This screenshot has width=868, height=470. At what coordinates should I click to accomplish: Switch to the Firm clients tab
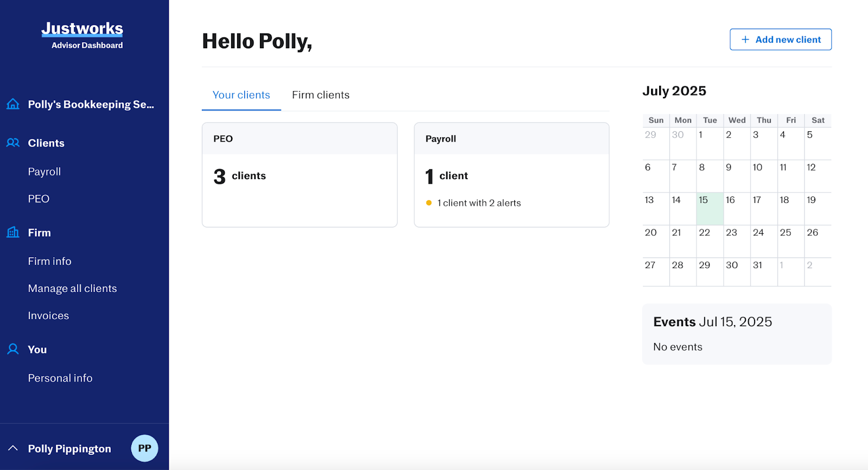click(x=320, y=95)
